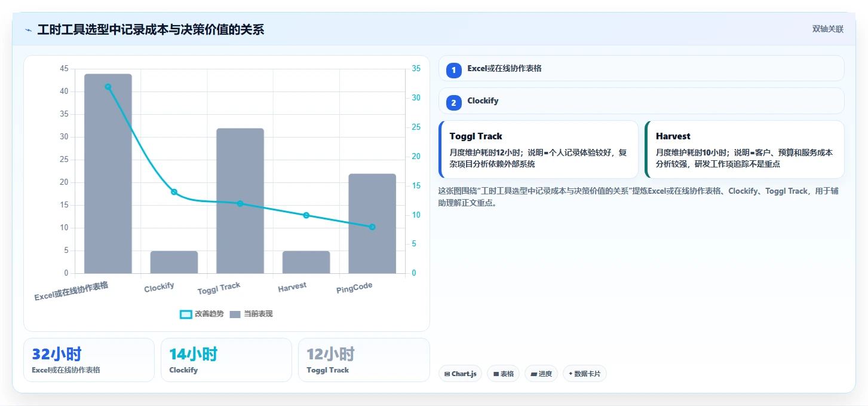
Task: Click the 进度 tag
Action: (541, 374)
